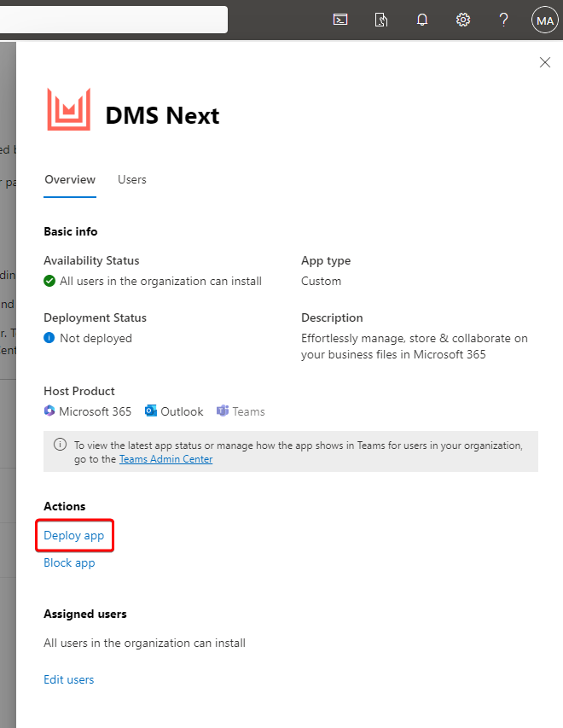Open the MA account avatar menu
The image size is (563, 728).
click(x=545, y=19)
